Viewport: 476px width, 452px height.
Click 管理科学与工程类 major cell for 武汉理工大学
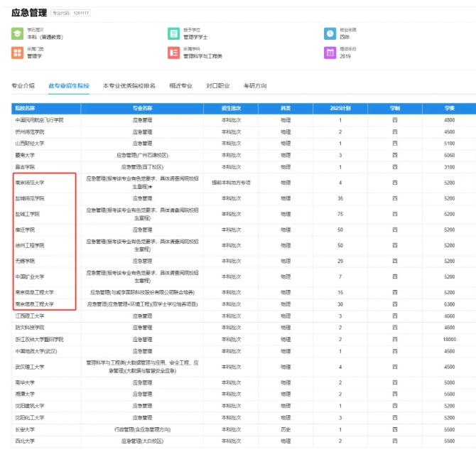(142, 367)
